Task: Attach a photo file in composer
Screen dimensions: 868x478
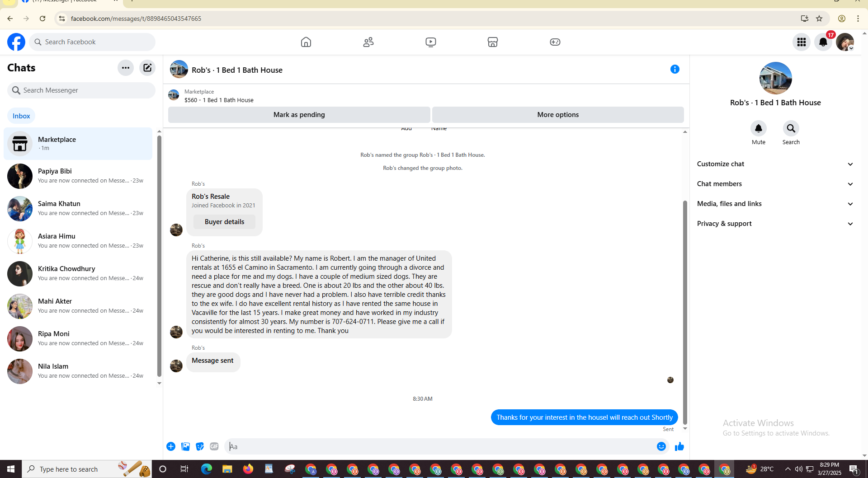Action: [x=185, y=446]
